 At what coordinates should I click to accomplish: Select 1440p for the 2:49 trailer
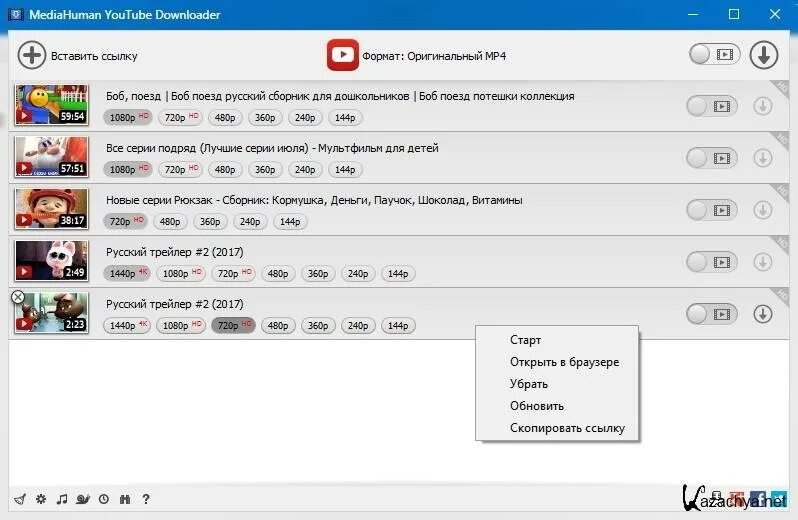click(x=127, y=273)
